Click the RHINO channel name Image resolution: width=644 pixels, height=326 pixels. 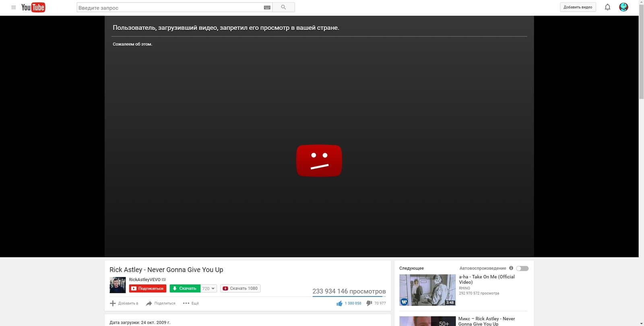[464, 288]
